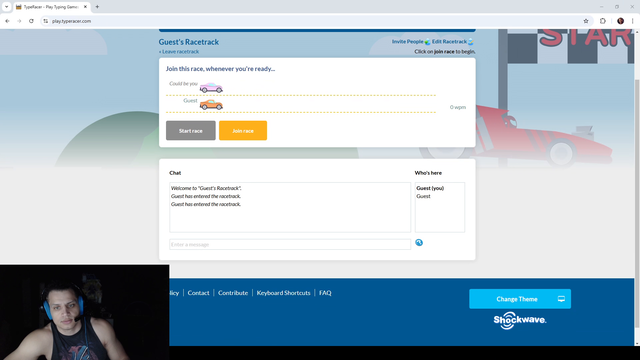The image size is (640, 360).
Task: Click the orange Join race button
Action: [243, 131]
